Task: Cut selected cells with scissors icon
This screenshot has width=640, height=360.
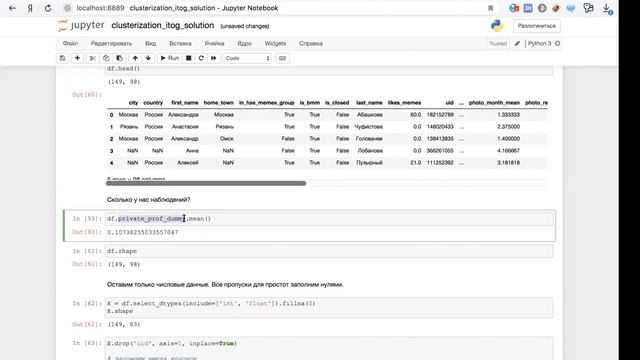Action: tap(93, 58)
